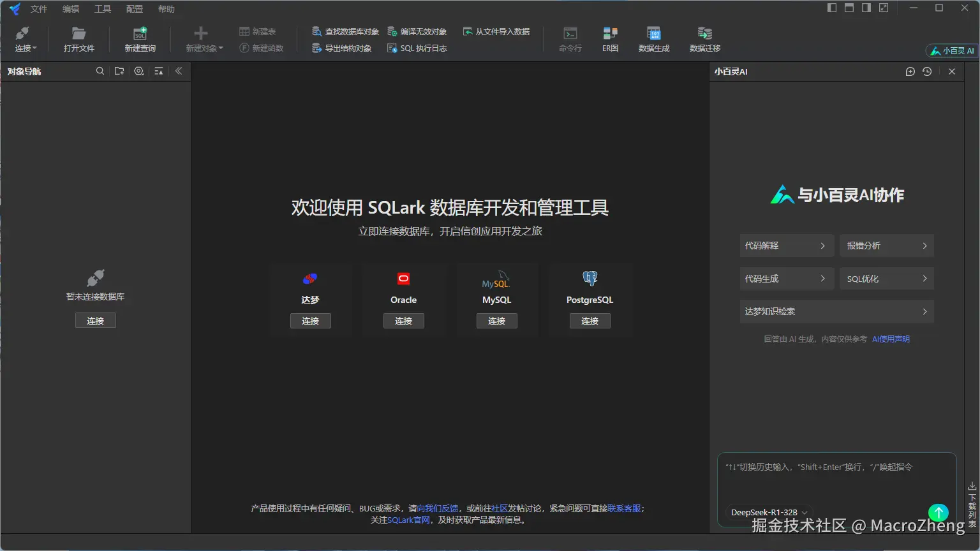Collapse the 对象导航 panel

[x=179, y=71]
